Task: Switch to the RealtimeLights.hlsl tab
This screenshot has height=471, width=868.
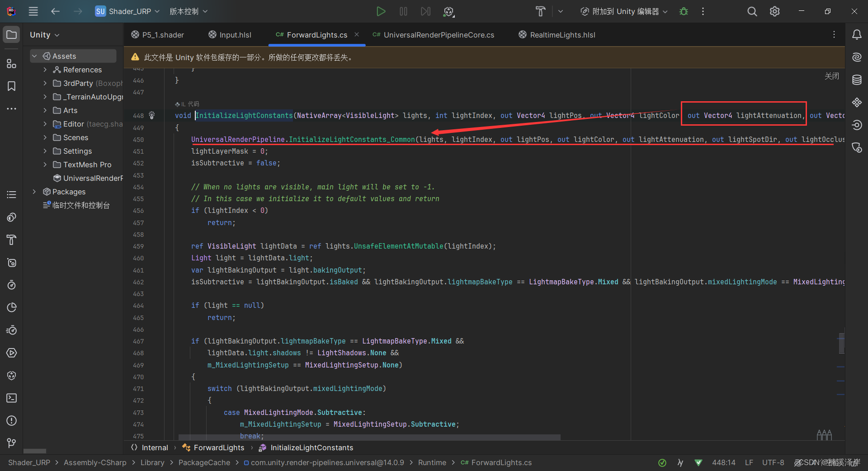Action: (557, 35)
